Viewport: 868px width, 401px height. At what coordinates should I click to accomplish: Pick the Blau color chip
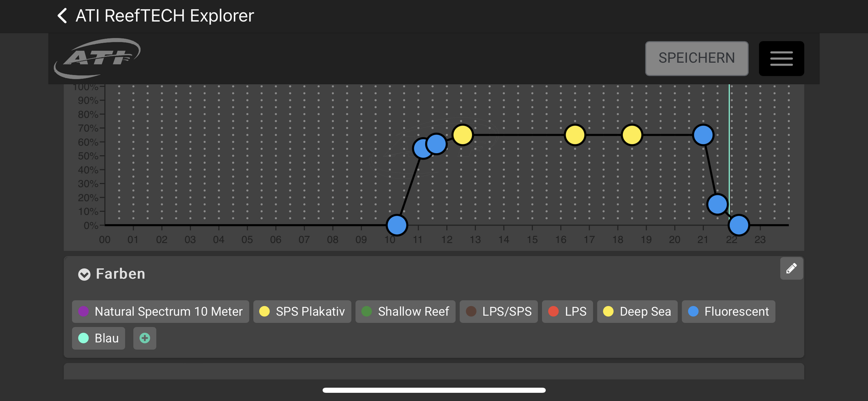pos(99,338)
